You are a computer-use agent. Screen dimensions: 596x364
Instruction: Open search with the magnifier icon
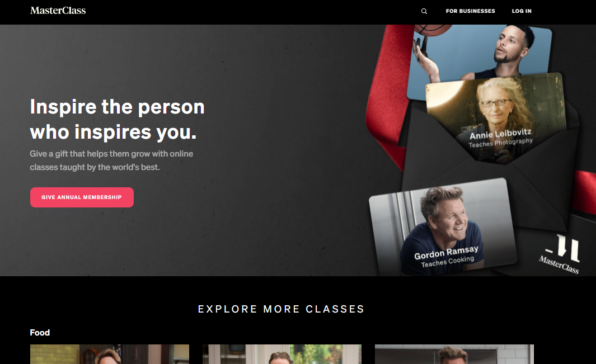424,11
